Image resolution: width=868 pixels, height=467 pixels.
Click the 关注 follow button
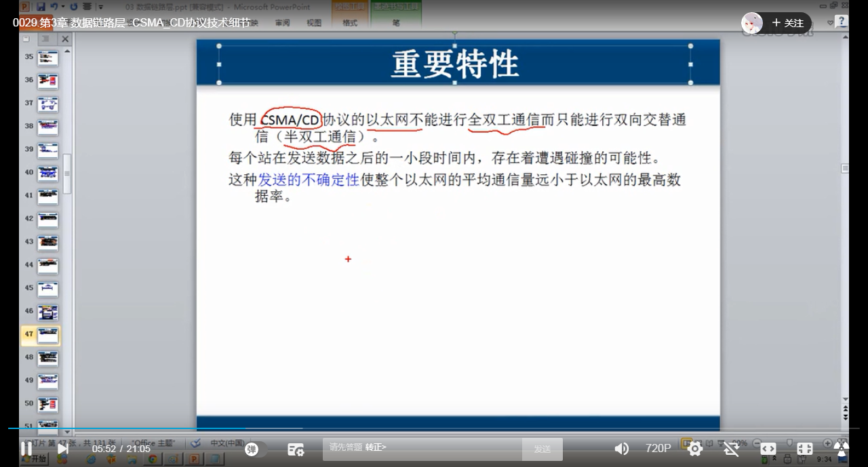[788, 22]
